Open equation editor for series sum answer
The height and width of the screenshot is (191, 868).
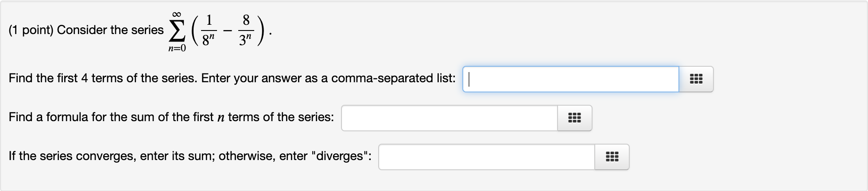[x=612, y=157]
